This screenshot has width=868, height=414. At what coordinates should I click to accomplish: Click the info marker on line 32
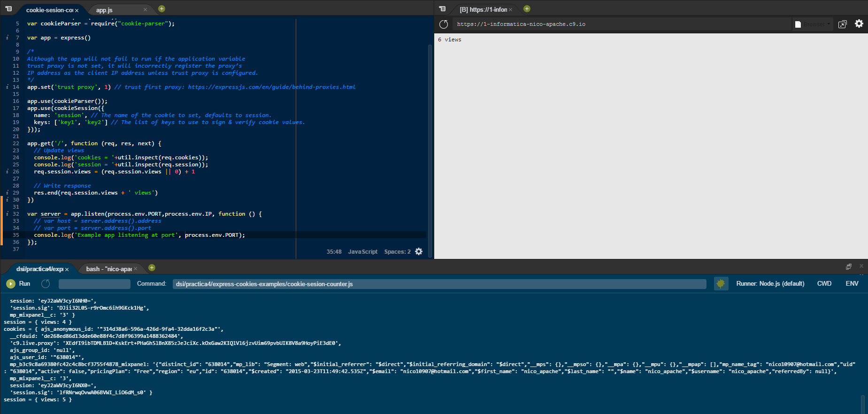coord(7,214)
